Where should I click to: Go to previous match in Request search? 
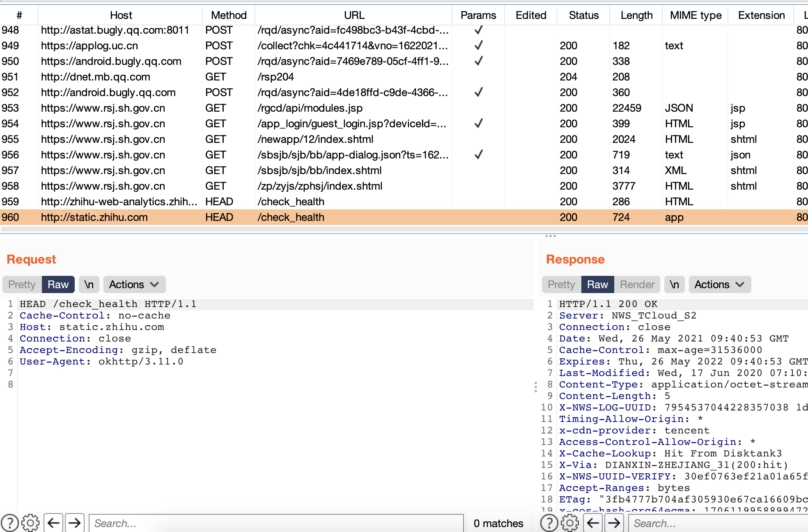point(53,523)
